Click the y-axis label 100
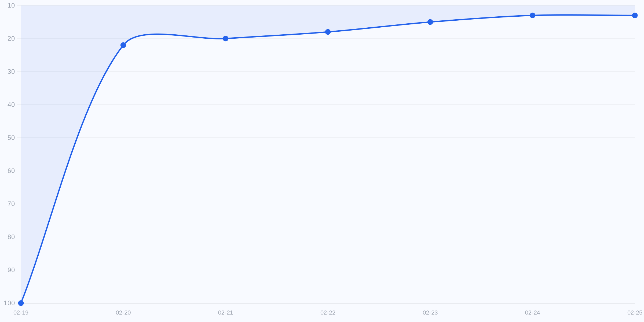Screen dimensions: 644x322 [x=9, y=303]
